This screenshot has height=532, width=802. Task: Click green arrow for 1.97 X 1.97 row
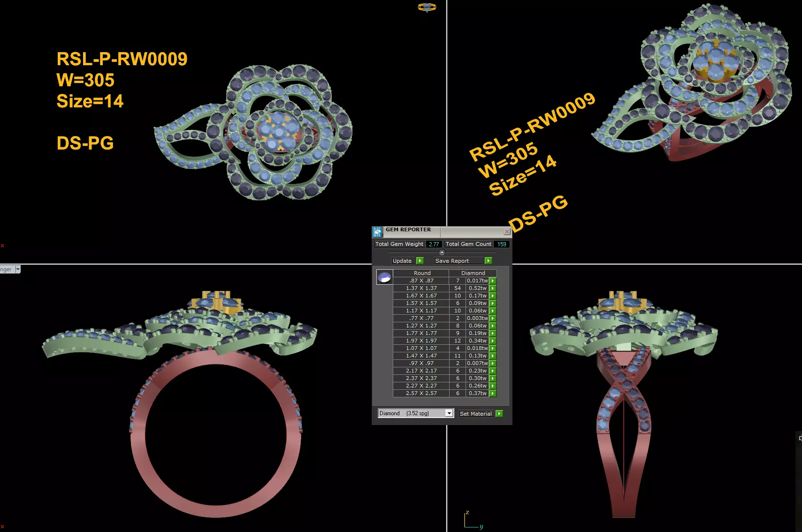493,341
